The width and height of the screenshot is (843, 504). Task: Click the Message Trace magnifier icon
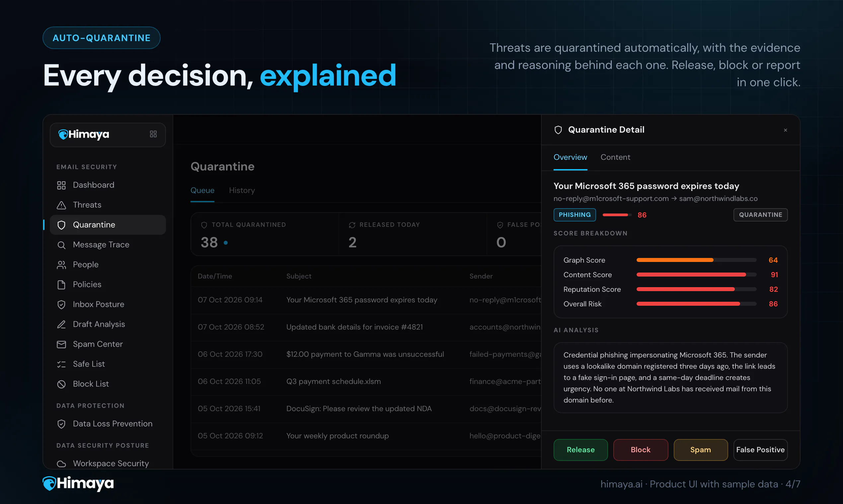point(61,245)
